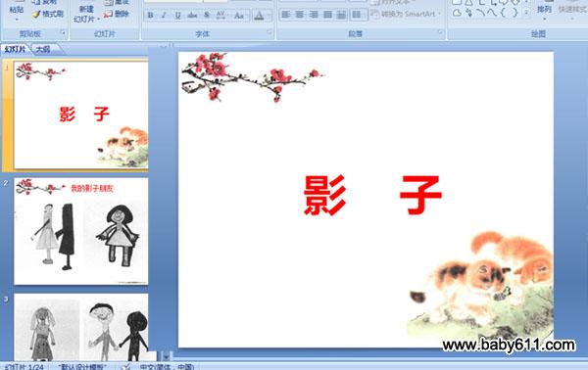Toggle Bold formatting in the font group
The image size is (588, 370).
click(x=150, y=16)
